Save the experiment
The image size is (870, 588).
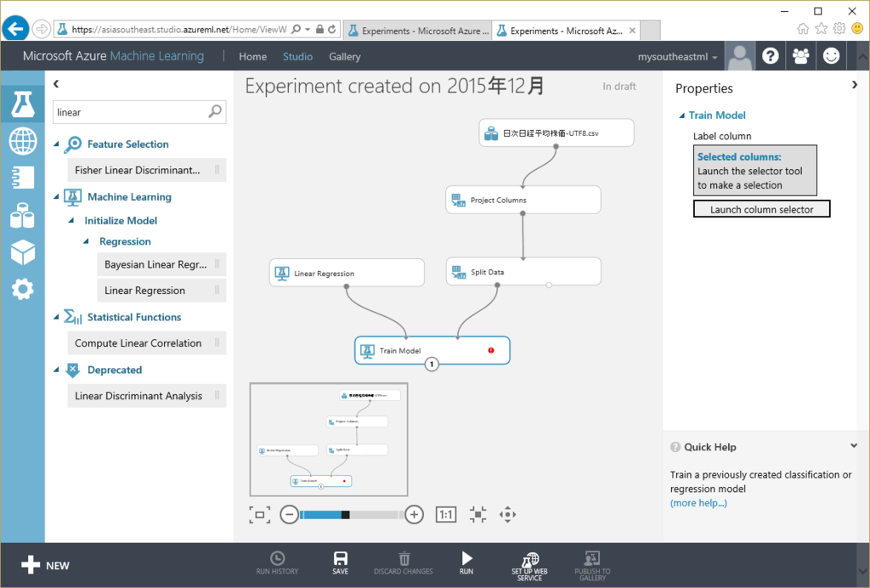click(340, 563)
